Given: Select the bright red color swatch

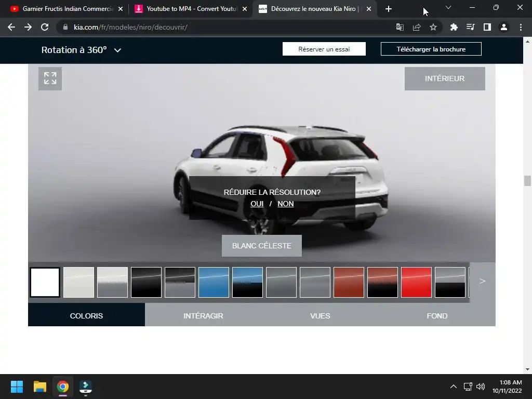Looking at the screenshot, I should tap(416, 282).
